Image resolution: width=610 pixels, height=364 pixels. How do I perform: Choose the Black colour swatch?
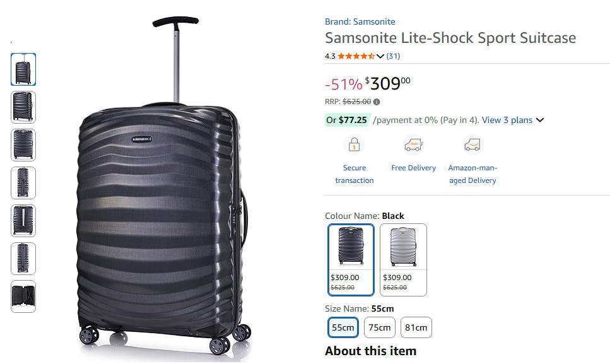pos(351,259)
